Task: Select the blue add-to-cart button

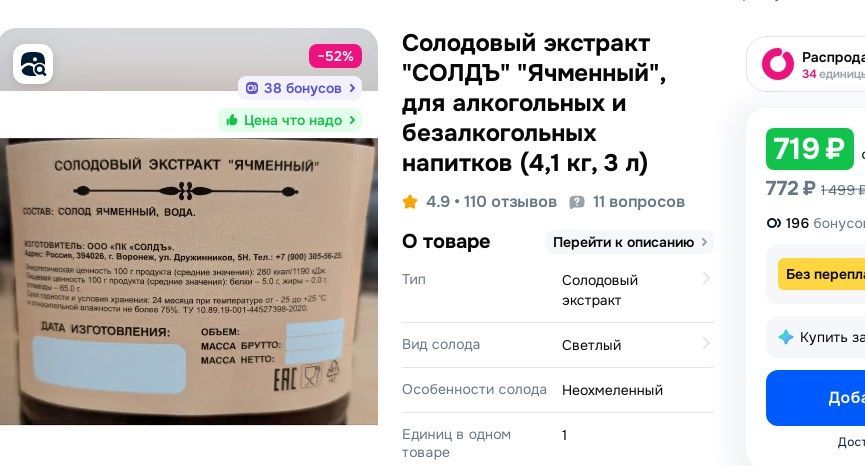Action: (x=815, y=398)
